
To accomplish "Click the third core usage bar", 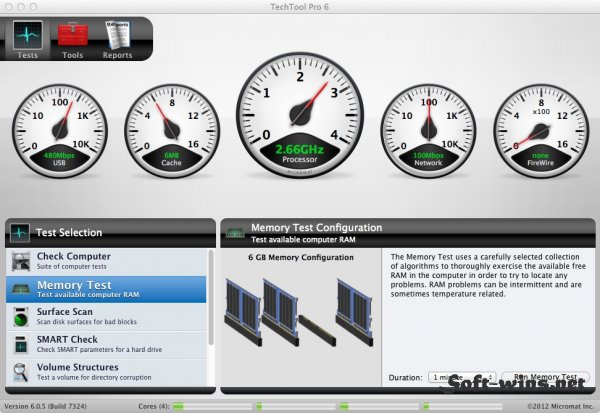I will pos(379,406).
